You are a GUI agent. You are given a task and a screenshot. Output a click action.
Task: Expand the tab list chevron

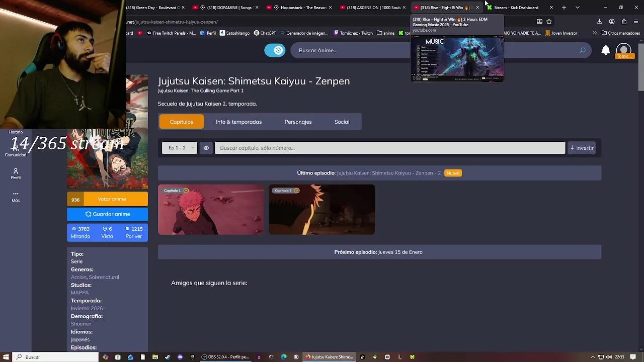pos(577,8)
